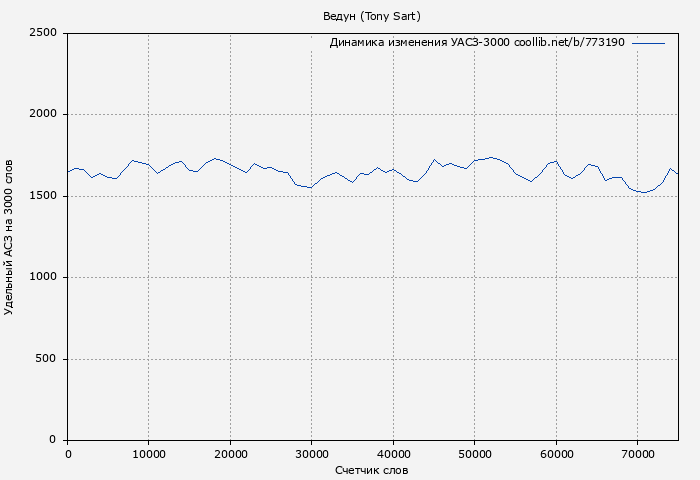Click the line's lowest dip near 70000 words
The height and width of the screenshot is (480, 700).
point(645,192)
